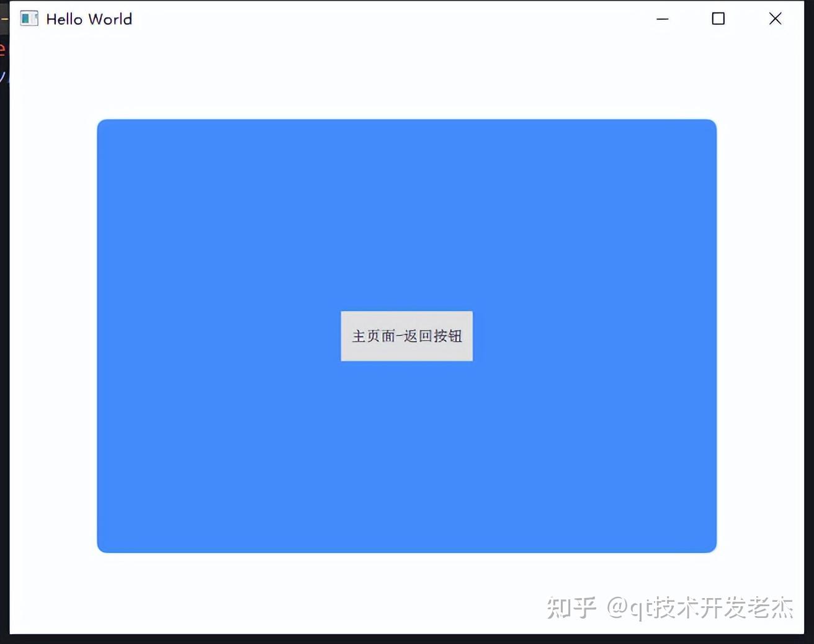Select the Hello World title text
Viewport: 814px width, 644px height.
pos(87,19)
